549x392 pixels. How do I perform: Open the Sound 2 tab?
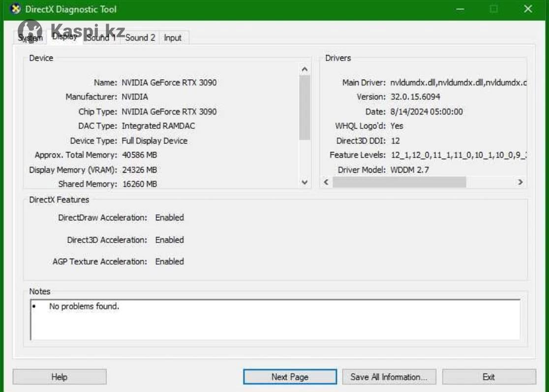(x=140, y=38)
